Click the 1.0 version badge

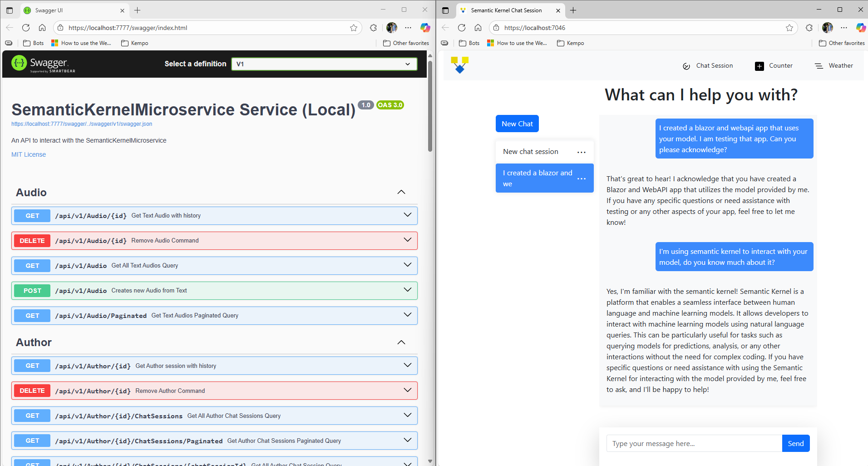366,105
